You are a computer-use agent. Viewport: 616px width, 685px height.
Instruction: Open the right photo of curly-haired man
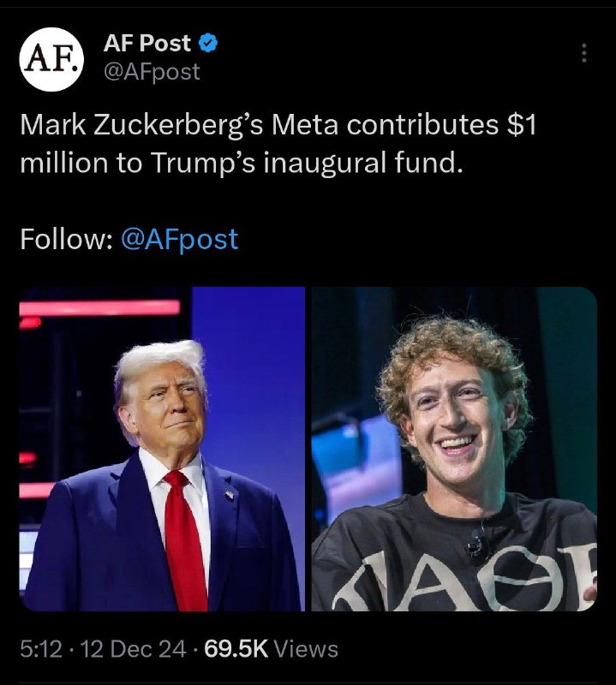(454, 449)
